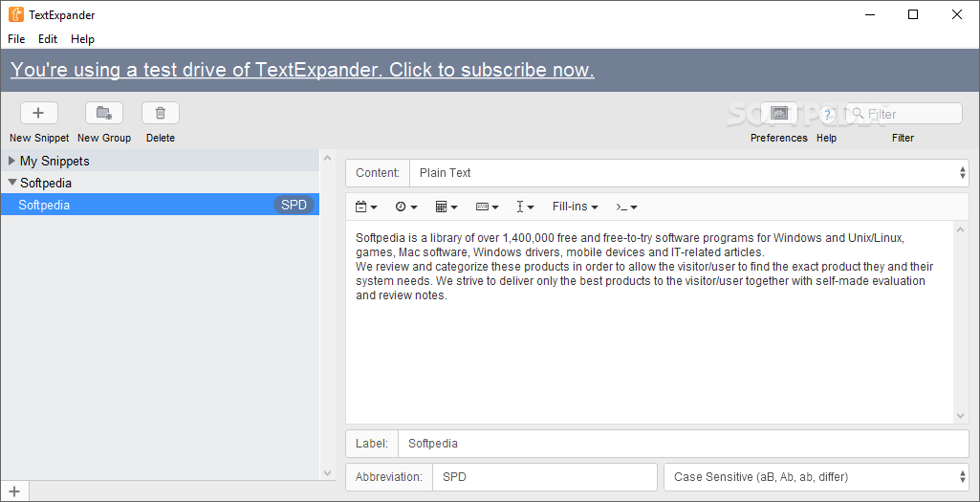
Task: Click the snippet list scroll down arrow
Action: [328, 472]
